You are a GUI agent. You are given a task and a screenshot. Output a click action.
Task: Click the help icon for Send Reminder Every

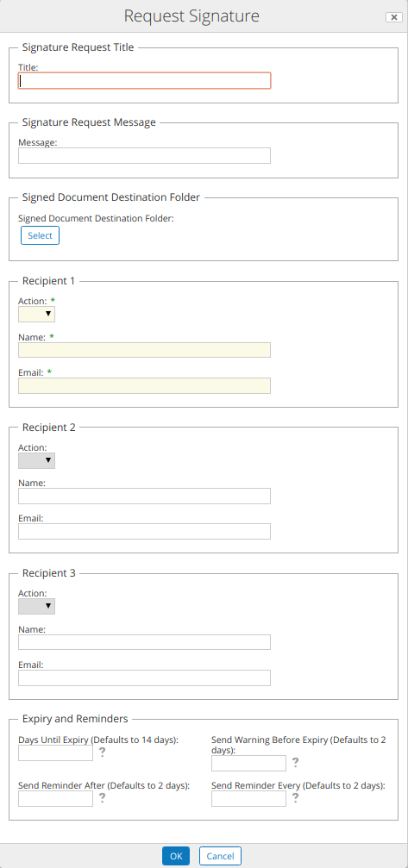click(295, 798)
